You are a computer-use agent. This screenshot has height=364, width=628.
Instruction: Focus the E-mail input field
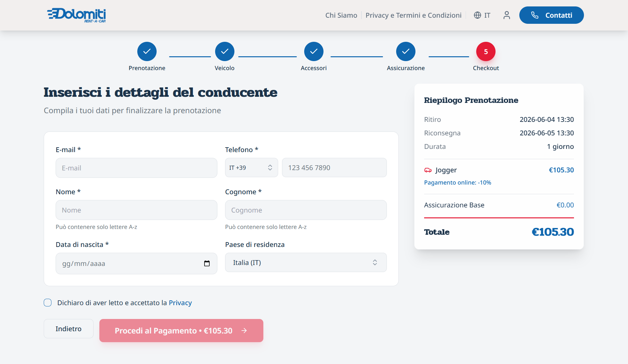click(x=136, y=168)
